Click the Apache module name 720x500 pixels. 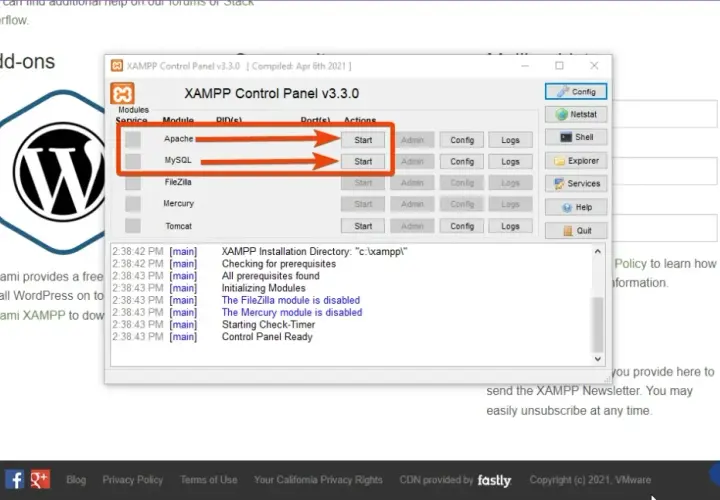pyautogui.click(x=178, y=139)
